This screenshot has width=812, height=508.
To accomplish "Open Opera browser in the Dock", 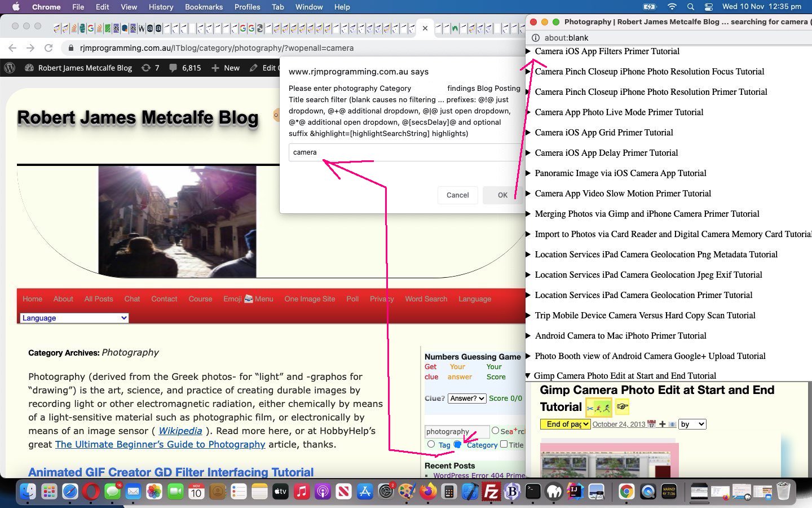I will (91, 492).
